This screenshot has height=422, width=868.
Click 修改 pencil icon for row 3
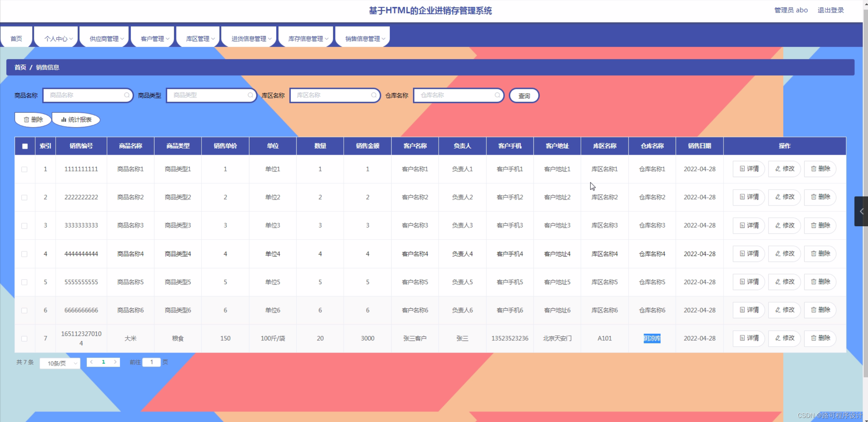pos(778,225)
